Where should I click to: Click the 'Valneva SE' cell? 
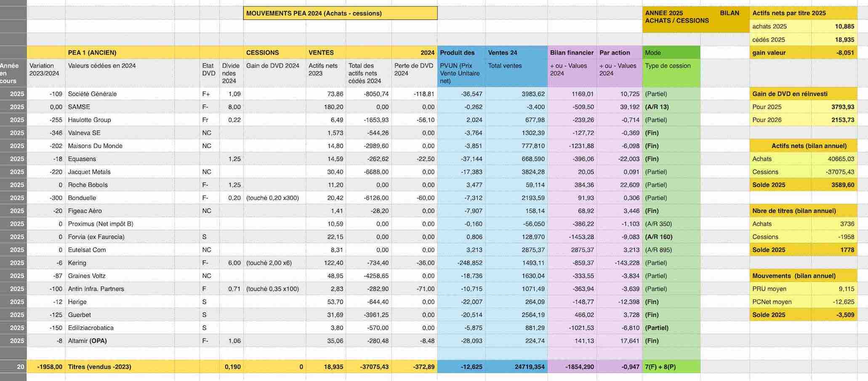[120, 133]
